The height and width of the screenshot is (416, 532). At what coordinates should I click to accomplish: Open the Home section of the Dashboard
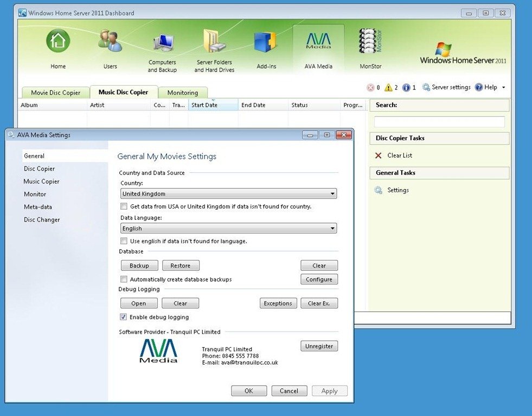pyautogui.click(x=58, y=41)
